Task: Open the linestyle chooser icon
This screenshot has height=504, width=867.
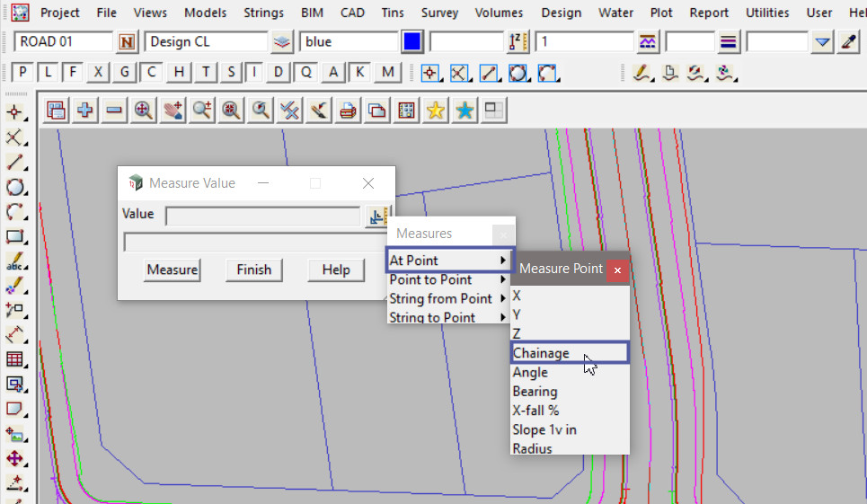Action: (648, 42)
